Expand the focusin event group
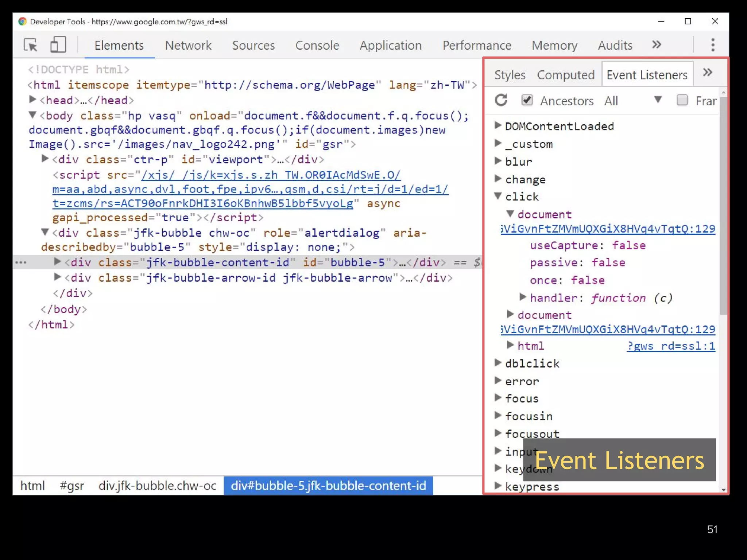The width and height of the screenshot is (747, 560). (x=498, y=415)
